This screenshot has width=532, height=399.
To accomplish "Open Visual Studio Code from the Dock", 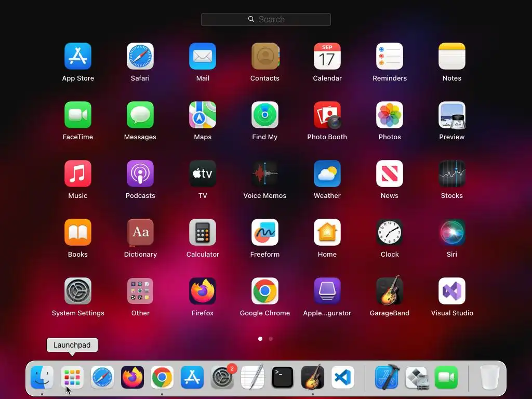I will (x=343, y=377).
